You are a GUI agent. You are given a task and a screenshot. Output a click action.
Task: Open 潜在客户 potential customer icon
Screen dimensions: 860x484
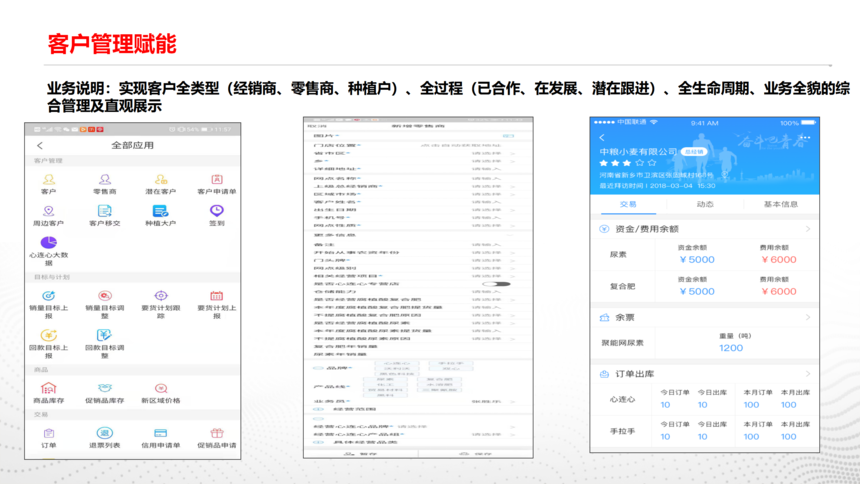(x=160, y=180)
